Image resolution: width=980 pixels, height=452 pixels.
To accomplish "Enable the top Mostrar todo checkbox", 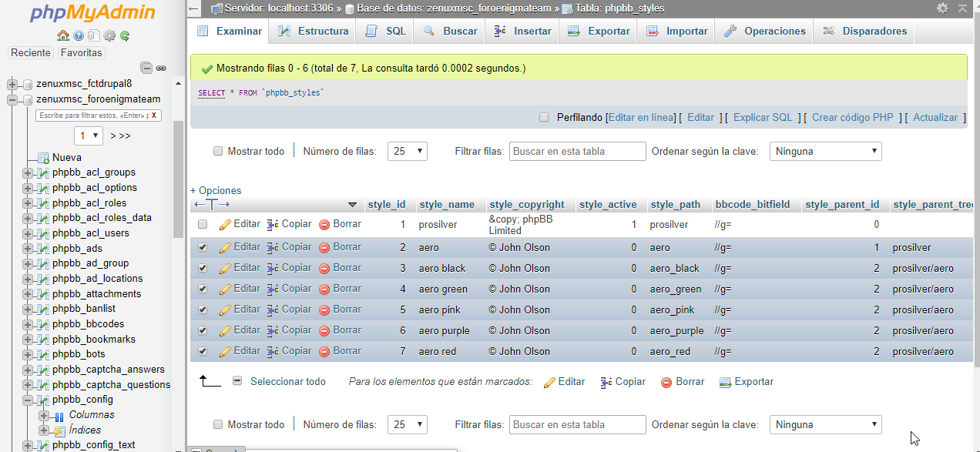I will coord(218,152).
